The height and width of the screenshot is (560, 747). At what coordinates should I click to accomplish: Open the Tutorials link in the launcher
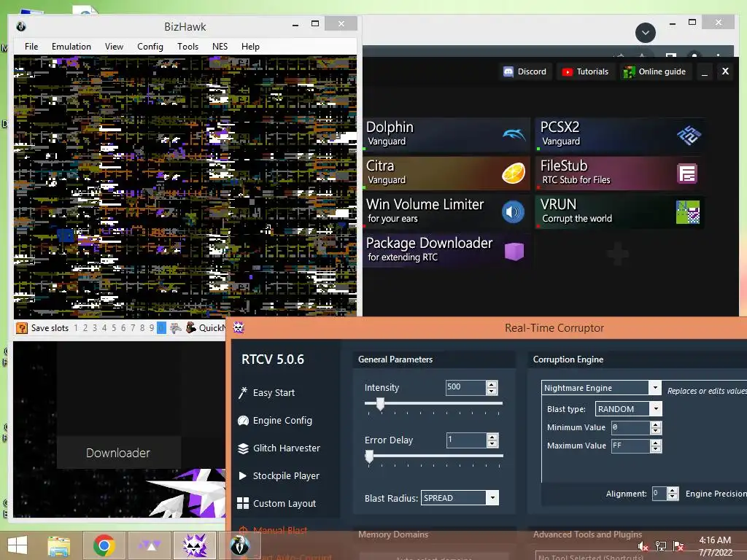(586, 71)
